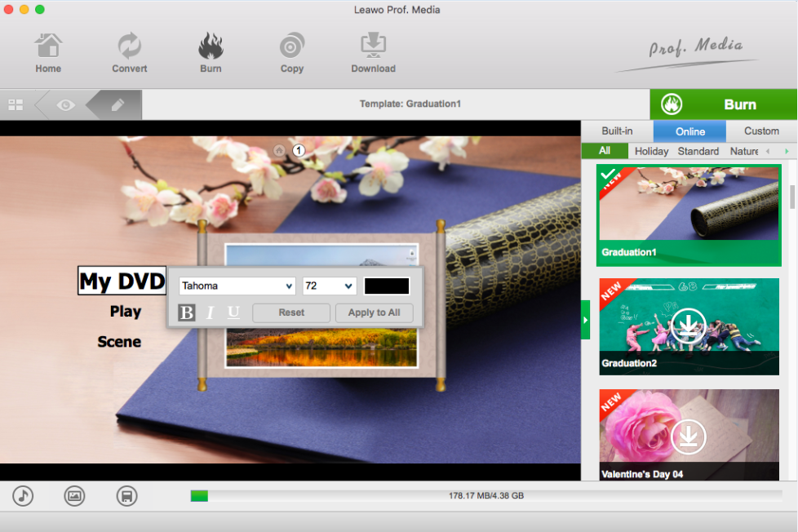This screenshot has height=532, width=798.
Task: Show more template categories with right arrow
Action: [x=787, y=151]
